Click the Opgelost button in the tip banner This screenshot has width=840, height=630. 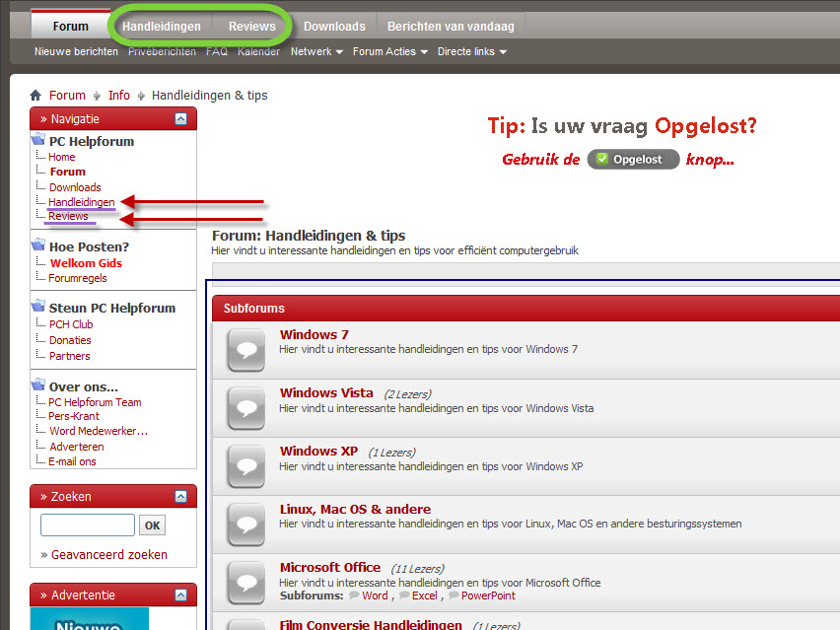(633, 159)
